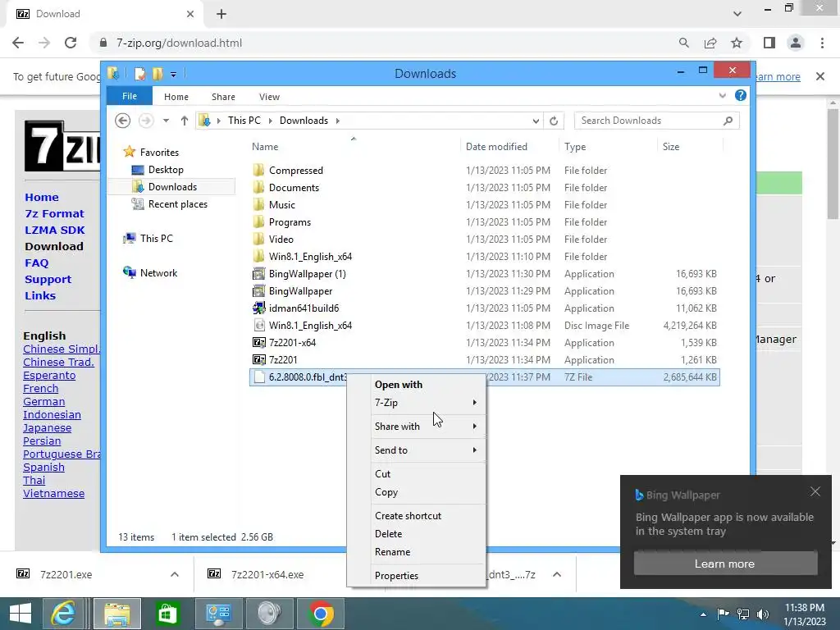Refresh the Downloads folder view

point(554,121)
